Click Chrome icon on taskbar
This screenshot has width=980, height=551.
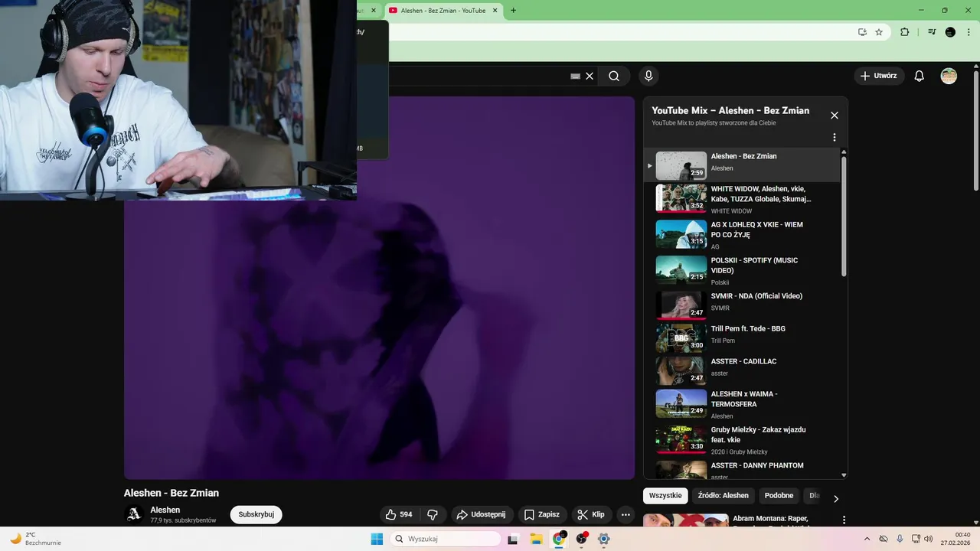tap(559, 539)
